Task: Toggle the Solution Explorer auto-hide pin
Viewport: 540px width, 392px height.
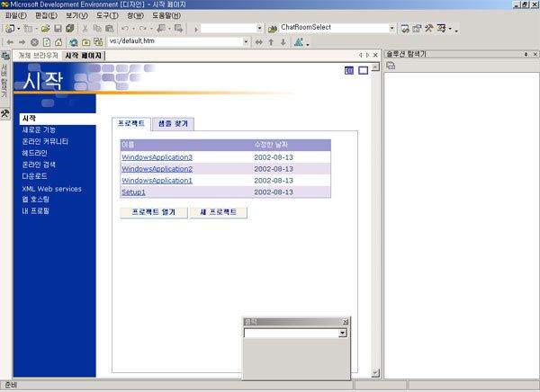Action: (x=526, y=54)
